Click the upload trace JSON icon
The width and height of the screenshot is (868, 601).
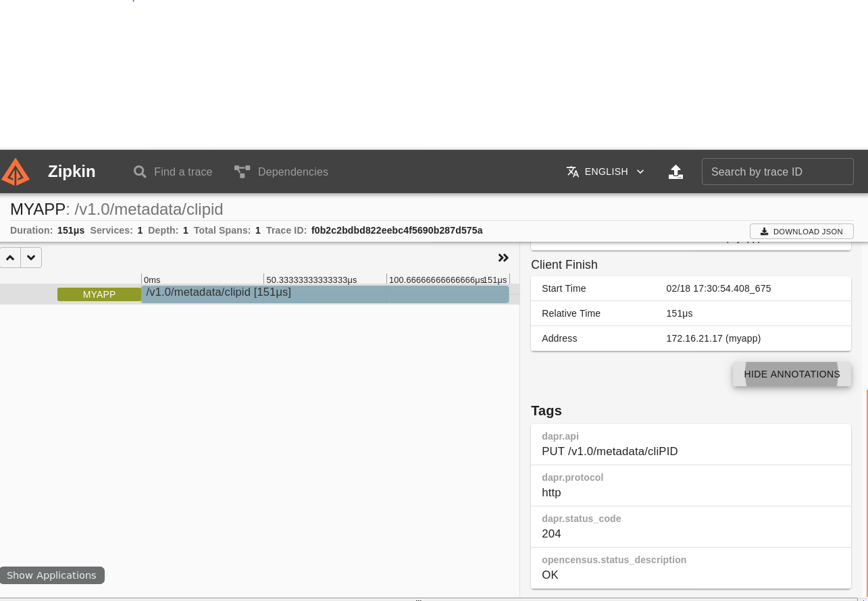click(675, 172)
